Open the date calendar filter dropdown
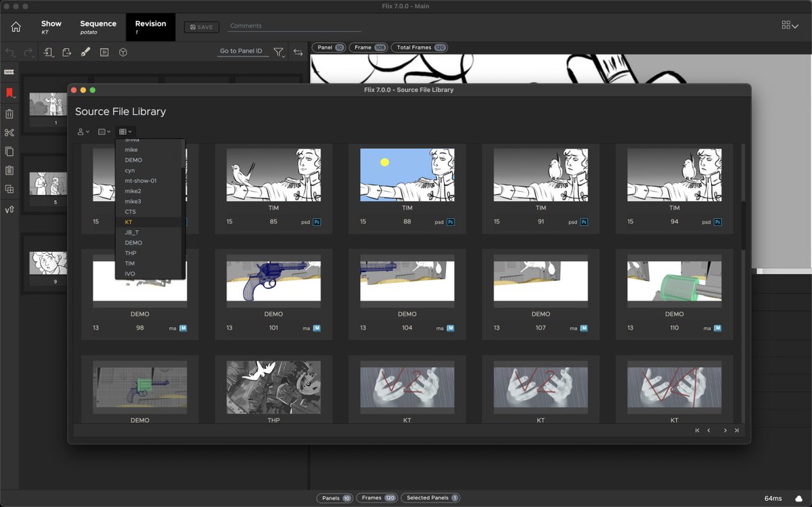Viewport: 812px width, 507px height. [x=104, y=131]
